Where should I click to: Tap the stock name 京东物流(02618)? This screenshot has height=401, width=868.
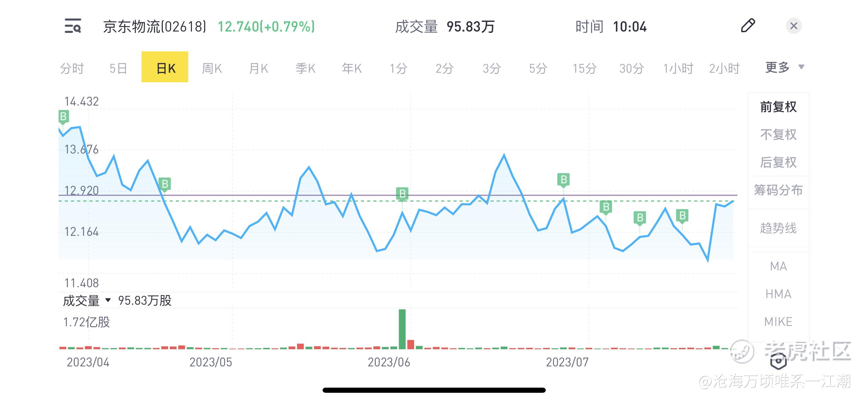(x=155, y=26)
